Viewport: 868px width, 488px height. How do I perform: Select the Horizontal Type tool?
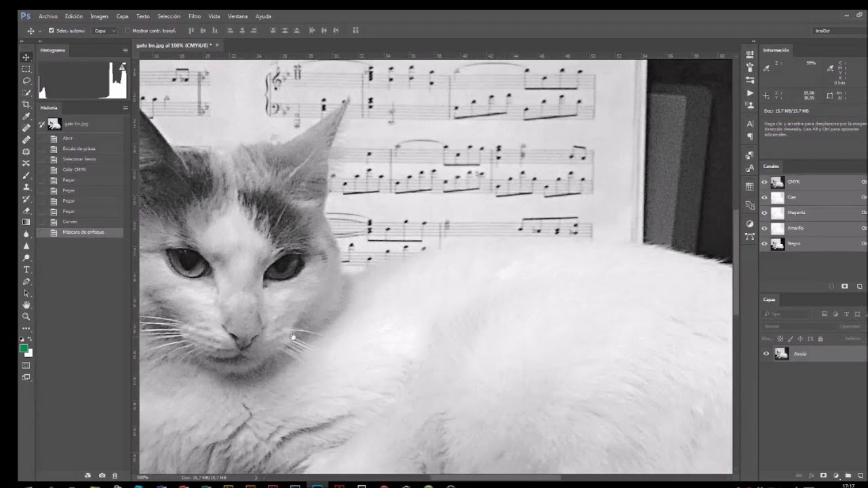pos(26,269)
